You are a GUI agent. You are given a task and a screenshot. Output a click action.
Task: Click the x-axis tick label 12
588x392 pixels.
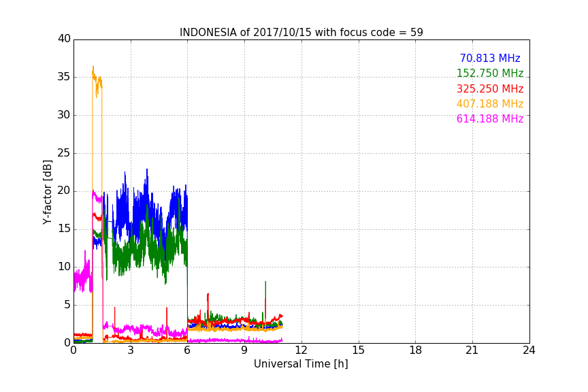(301, 350)
